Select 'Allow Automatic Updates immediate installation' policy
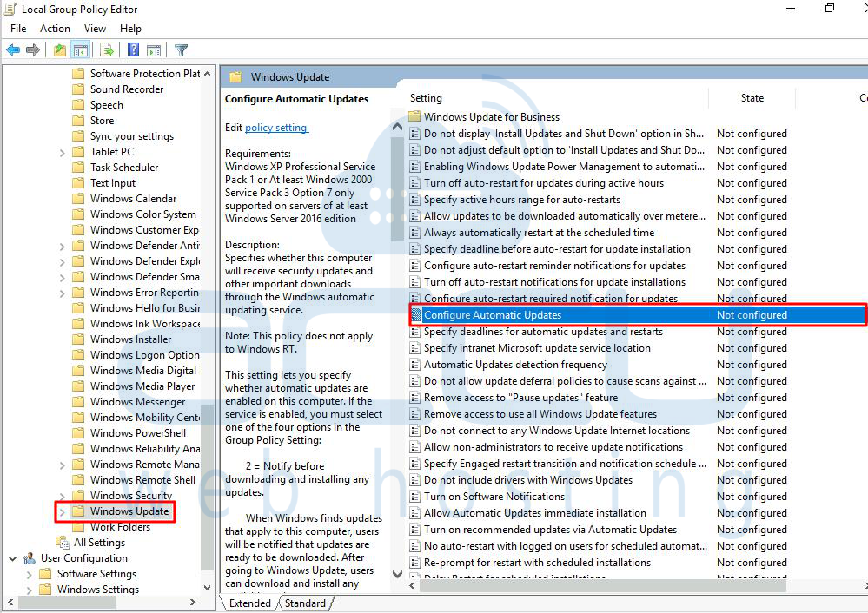The image size is (868, 613). [x=534, y=513]
